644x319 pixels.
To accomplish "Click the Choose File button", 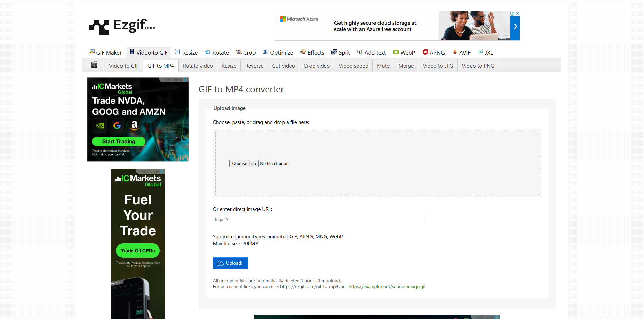I will click(x=244, y=164).
